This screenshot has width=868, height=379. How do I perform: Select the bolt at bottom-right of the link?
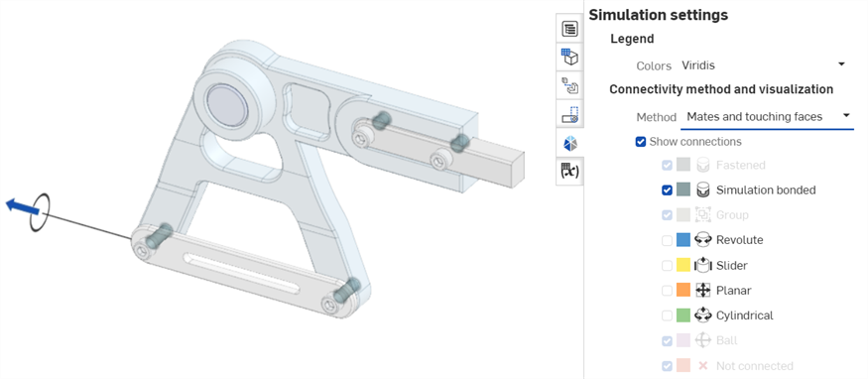(x=330, y=306)
